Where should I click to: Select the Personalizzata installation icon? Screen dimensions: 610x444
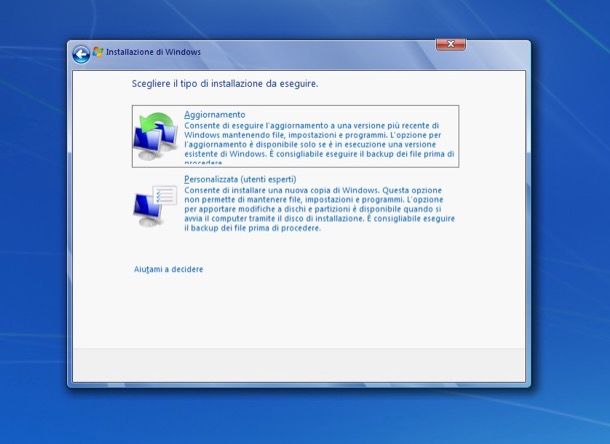[x=155, y=206]
